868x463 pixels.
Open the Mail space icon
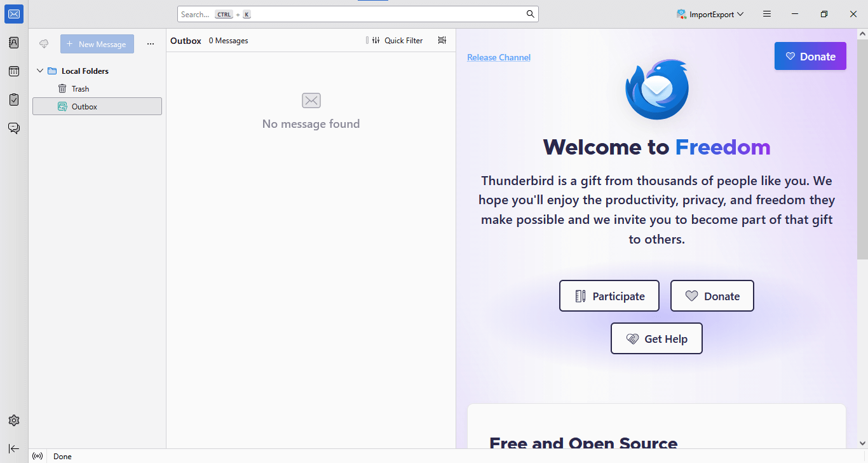(x=14, y=14)
